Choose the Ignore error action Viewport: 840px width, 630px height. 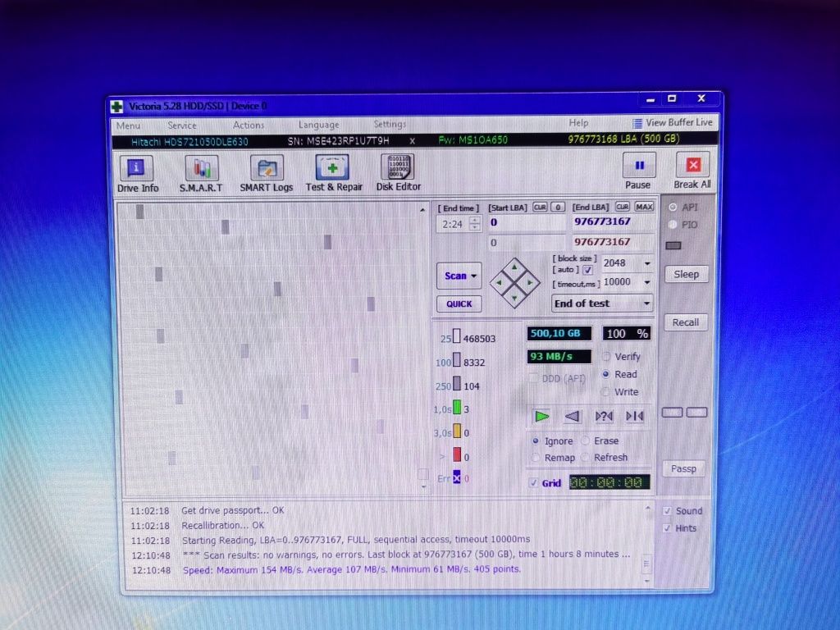pos(535,441)
